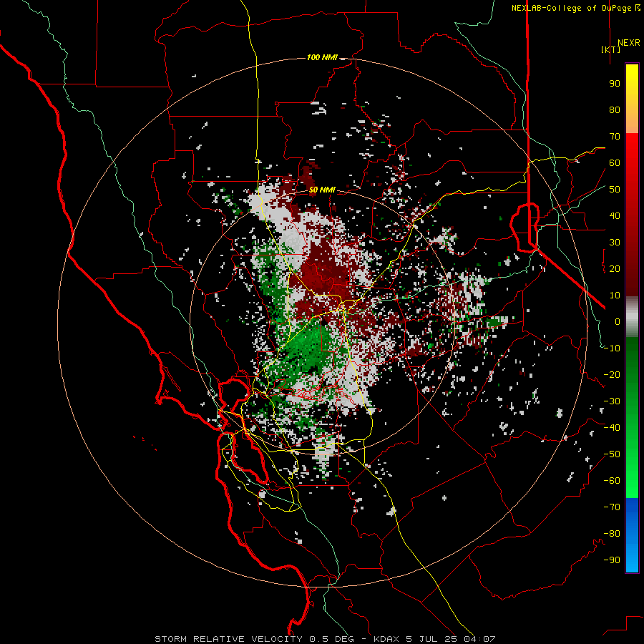Click the 04:07 timestamp

click(479, 639)
